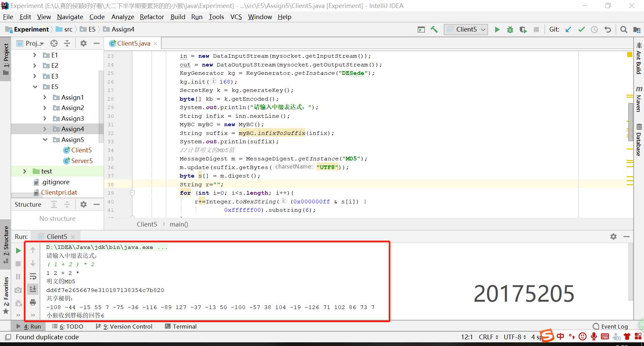Image resolution: width=644 pixels, height=346 pixels.
Task: Select the Client5.java editor tab
Action: (x=133, y=43)
